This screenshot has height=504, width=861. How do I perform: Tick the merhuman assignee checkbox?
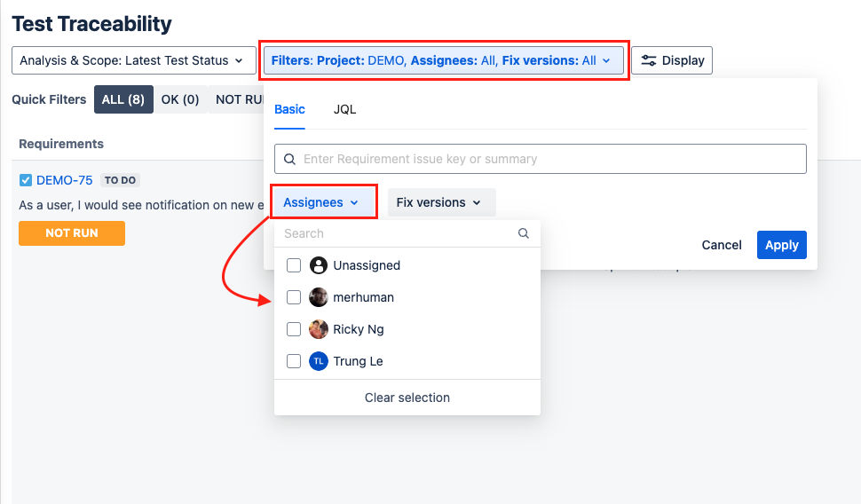coord(294,297)
